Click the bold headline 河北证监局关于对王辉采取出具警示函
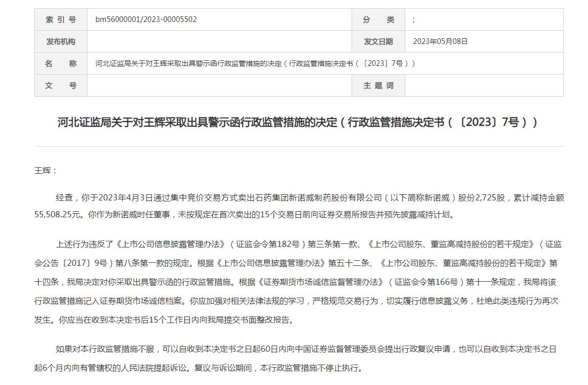The height and width of the screenshot is (385, 588). click(x=298, y=122)
